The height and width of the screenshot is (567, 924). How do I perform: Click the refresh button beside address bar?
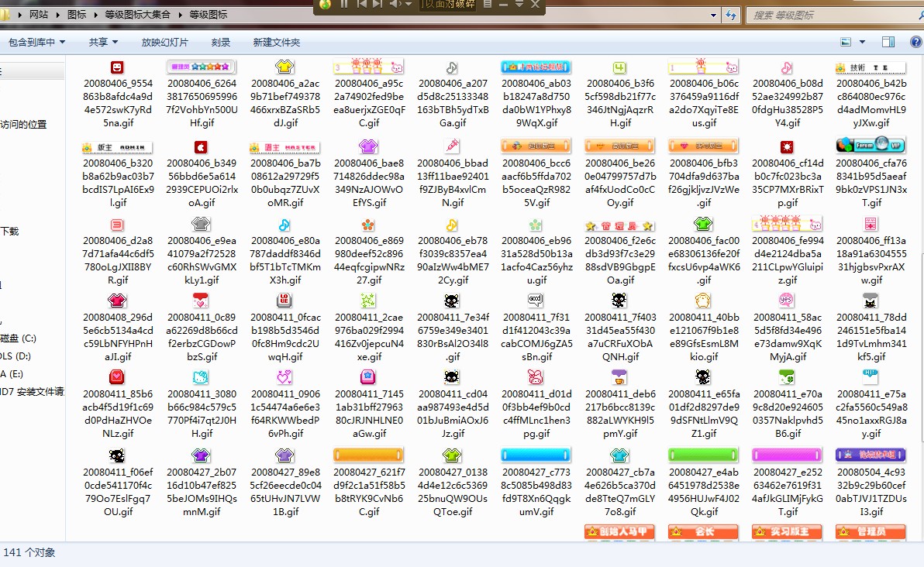(x=730, y=15)
